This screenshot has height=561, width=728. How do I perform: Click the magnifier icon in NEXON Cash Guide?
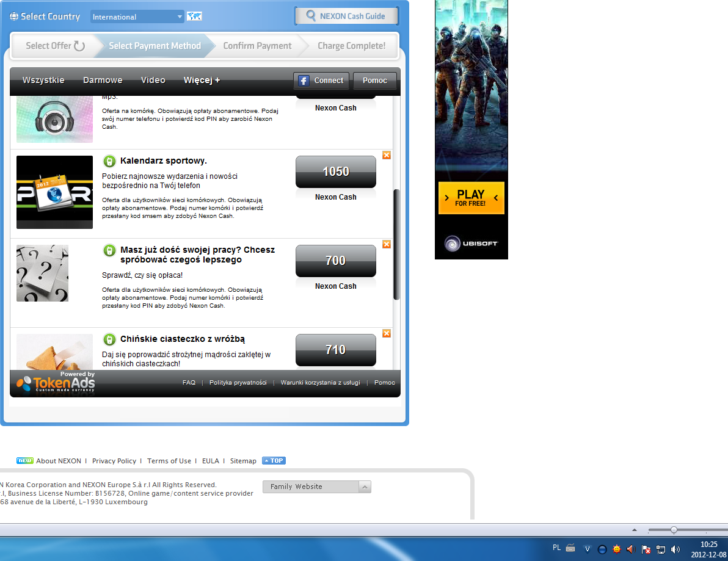(311, 16)
